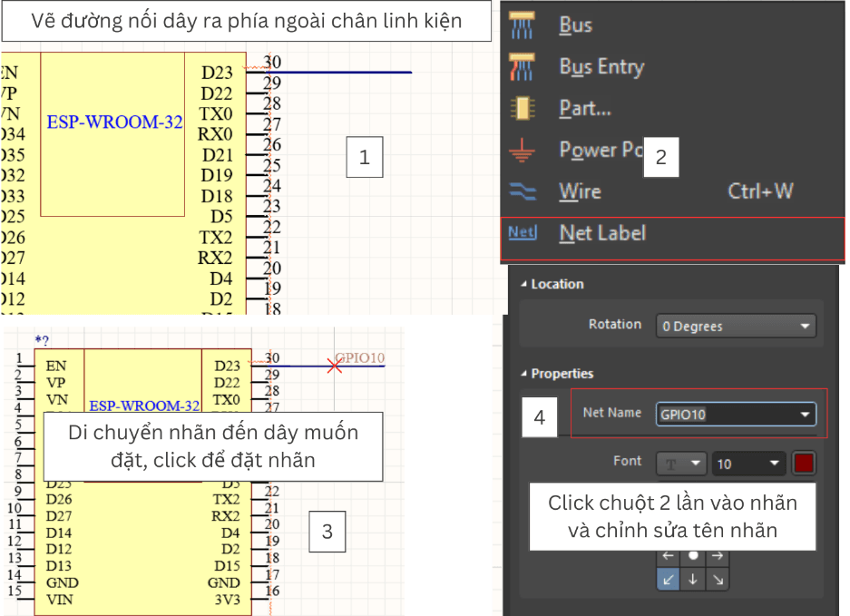Click the Net Name field containing GPIO10
Screen dimensions: 850x616
[724, 415]
